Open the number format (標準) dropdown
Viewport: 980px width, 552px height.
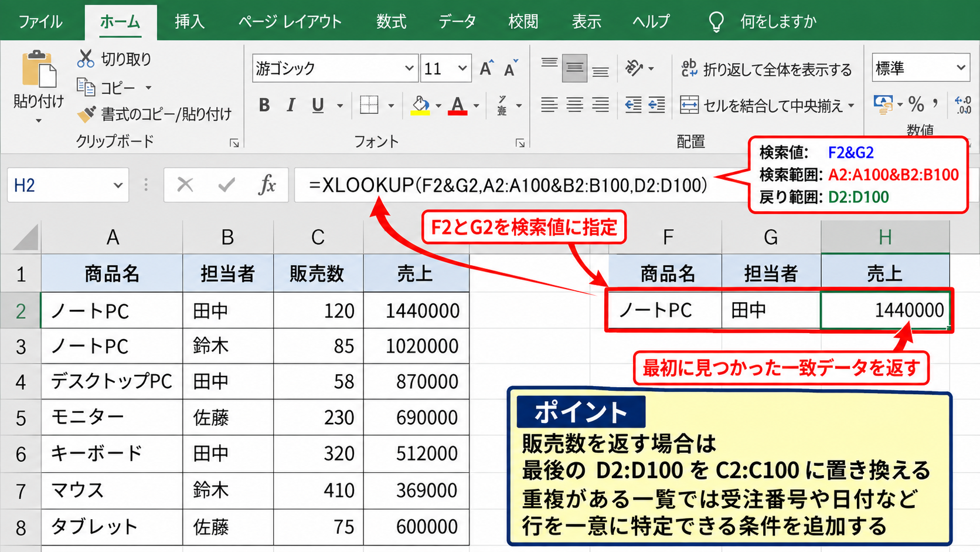tap(961, 68)
